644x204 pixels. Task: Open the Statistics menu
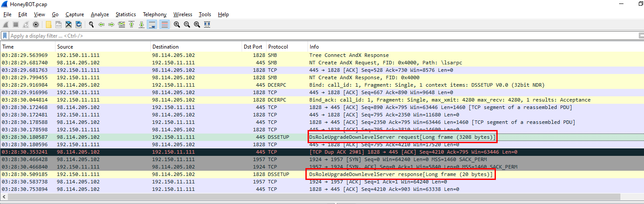point(125,14)
